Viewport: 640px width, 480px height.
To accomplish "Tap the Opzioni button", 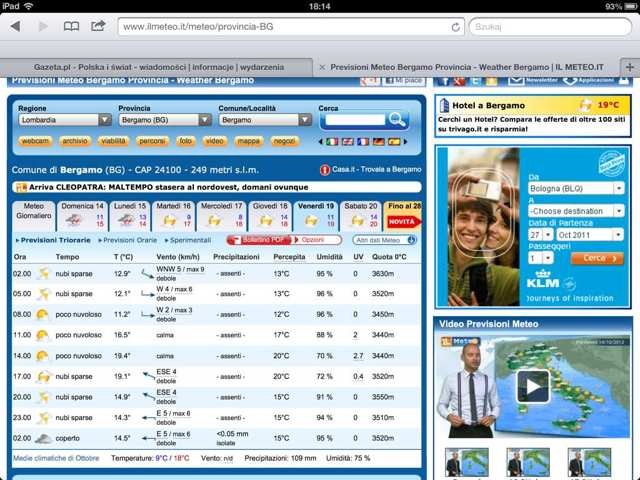I will point(317,240).
